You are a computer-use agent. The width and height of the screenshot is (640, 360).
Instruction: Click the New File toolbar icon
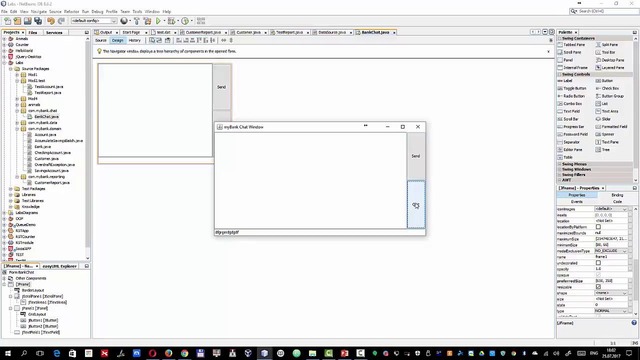7,21
